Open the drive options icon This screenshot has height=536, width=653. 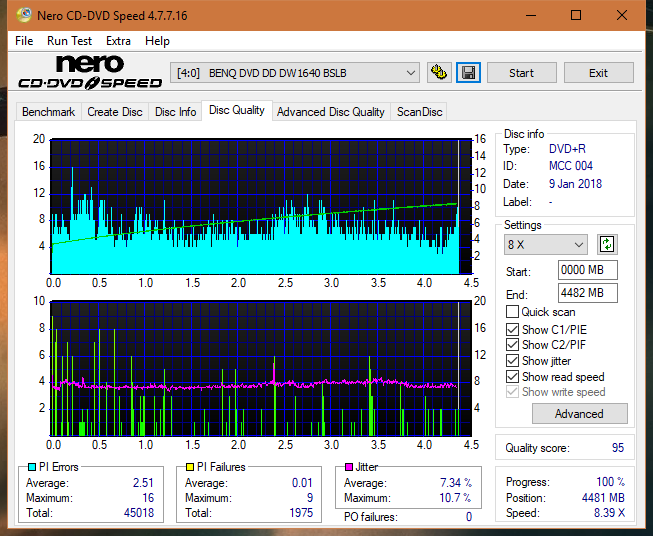coord(439,73)
